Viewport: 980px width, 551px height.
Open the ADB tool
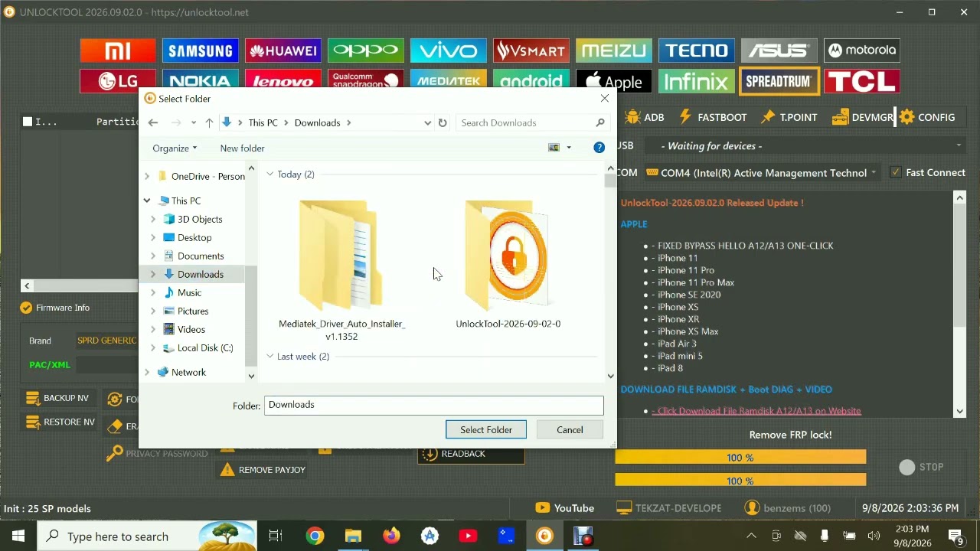645,117
